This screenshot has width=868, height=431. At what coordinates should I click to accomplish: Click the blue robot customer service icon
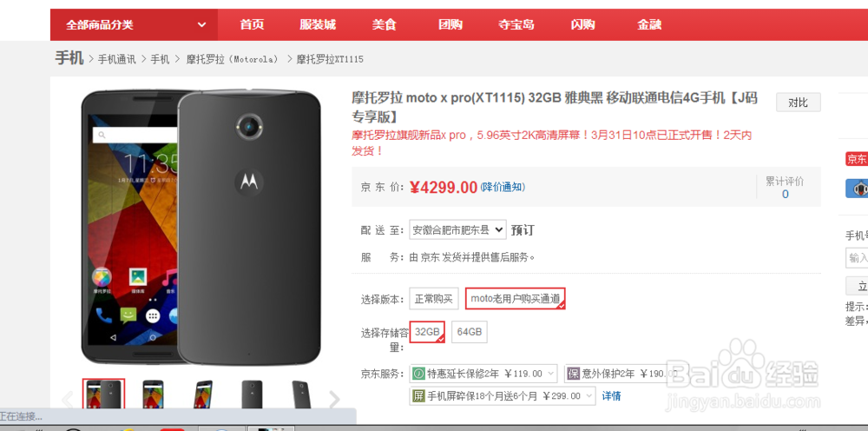pos(858,189)
